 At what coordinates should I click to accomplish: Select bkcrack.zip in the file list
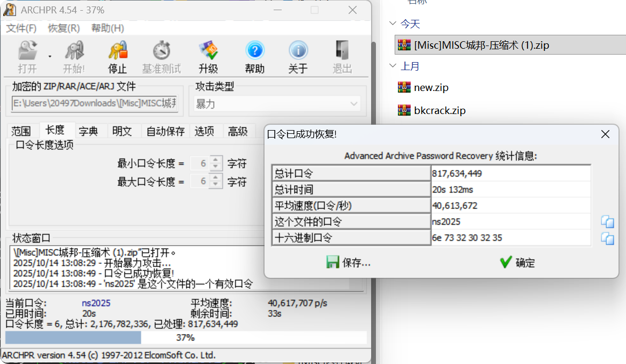click(x=439, y=111)
